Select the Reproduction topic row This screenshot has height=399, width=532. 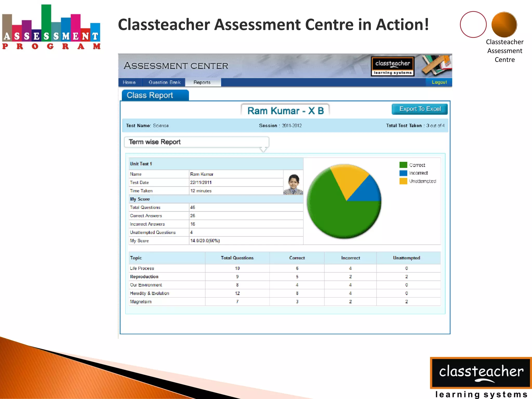pos(285,276)
